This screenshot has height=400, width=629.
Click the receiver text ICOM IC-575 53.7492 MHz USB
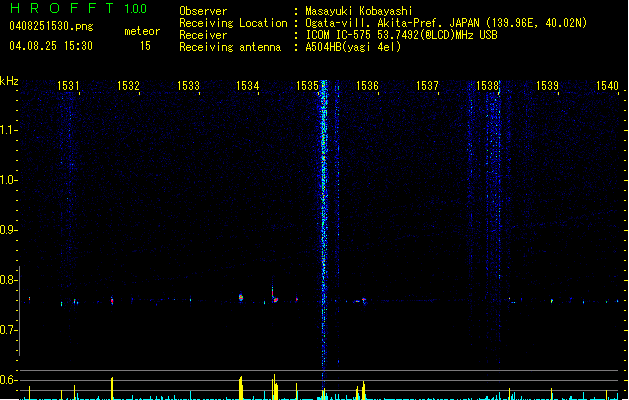click(x=401, y=35)
